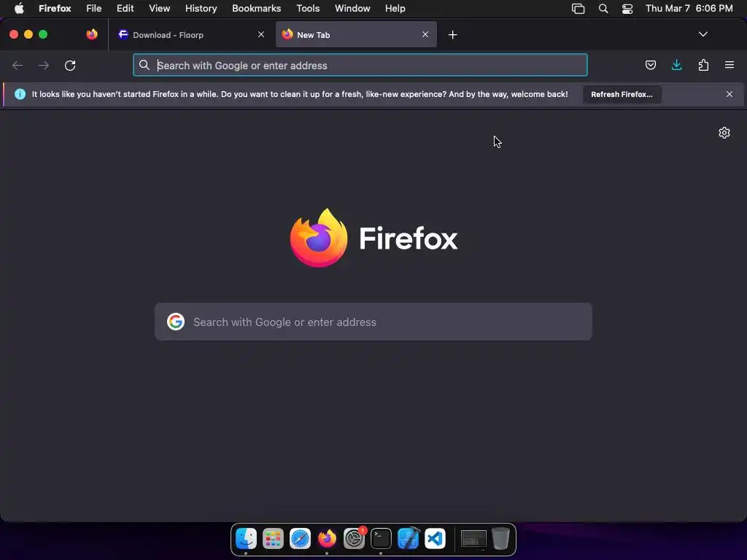Open System Settings from the Dock
Screen dimensions: 747x560
(x=354, y=539)
